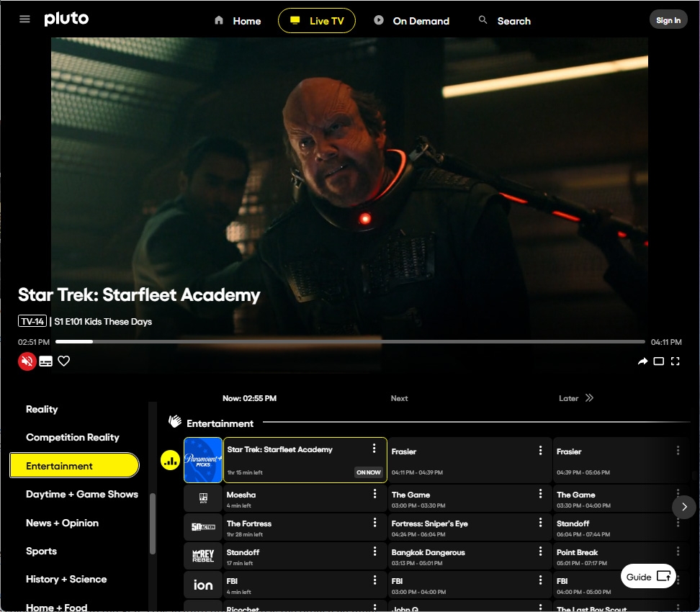The height and width of the screenshot is (612, 700).
Task: Unmute the video audio
Action: (27, 361)
